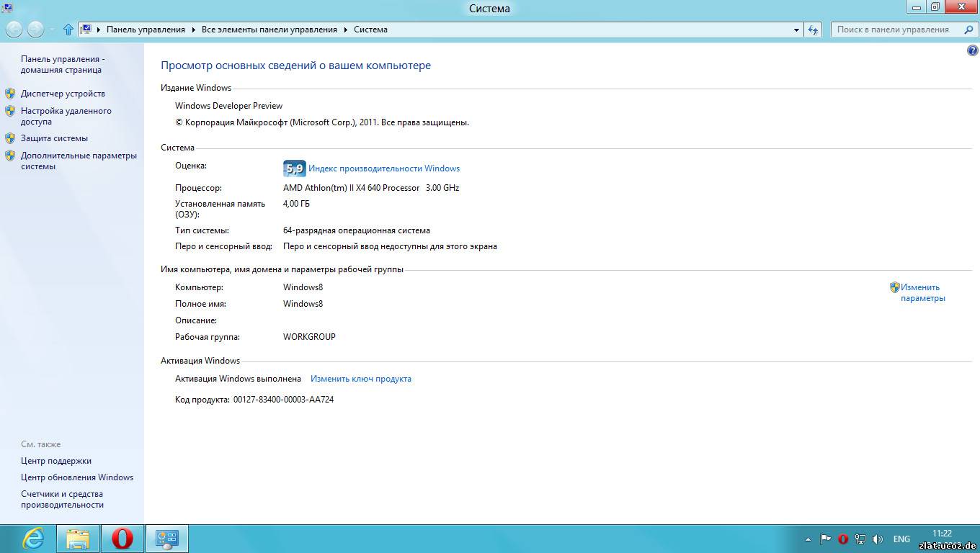
Task: Open Центр поддержки link
Action: [56, 461]
